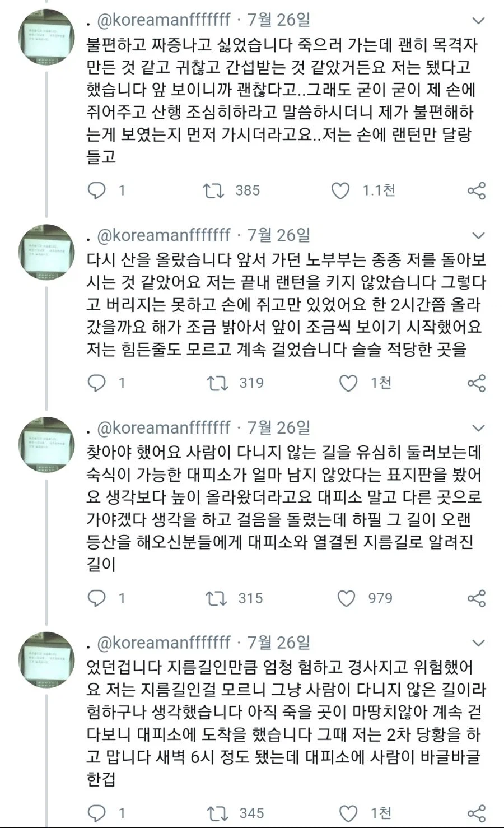Toggle like on the first tweet
This screenshot has height=828, width=504.
point(339,190)
